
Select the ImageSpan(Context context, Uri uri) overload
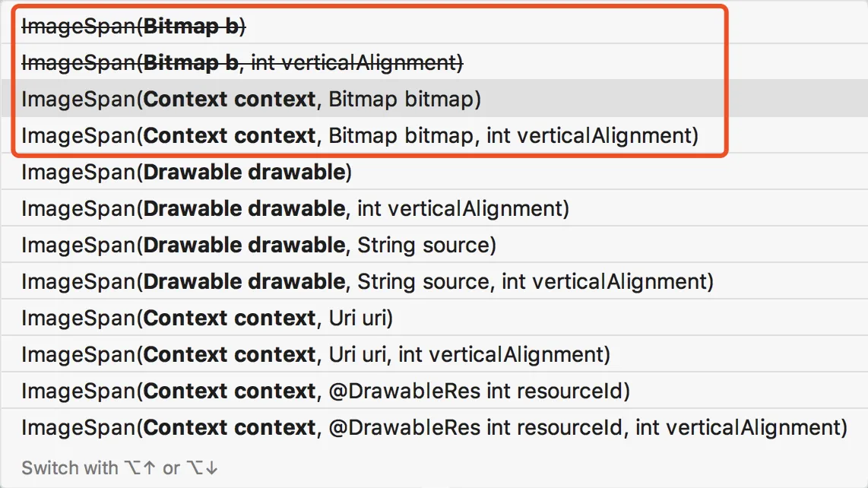click(x=207, y=318)
